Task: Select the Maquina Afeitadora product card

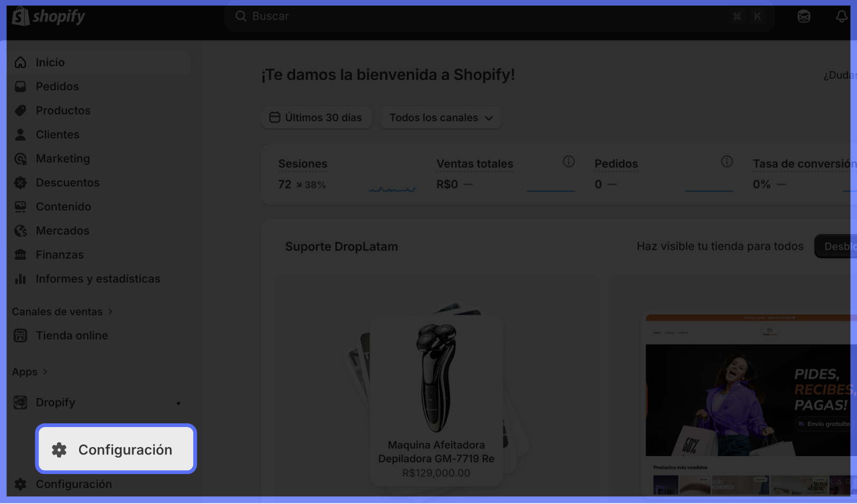Action: [436, 401]
